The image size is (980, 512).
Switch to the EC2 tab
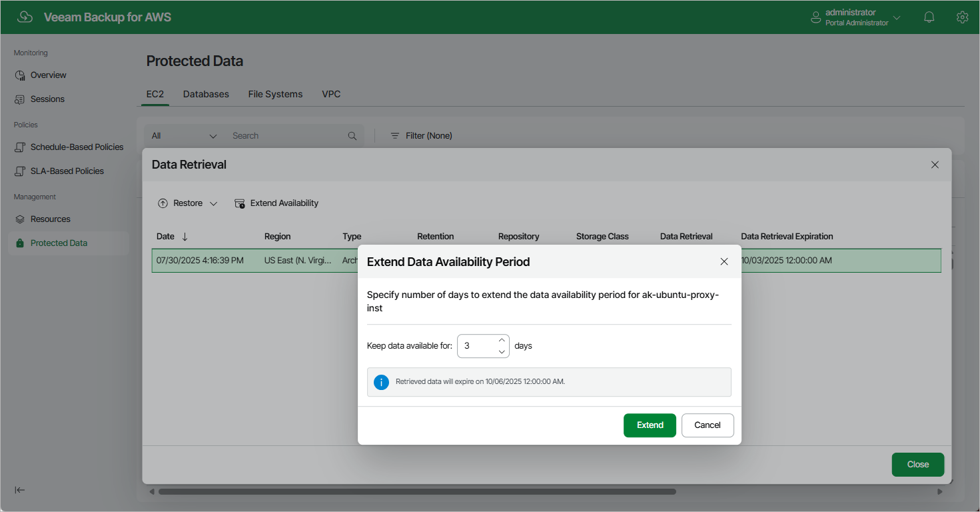(x=155, y=94)
